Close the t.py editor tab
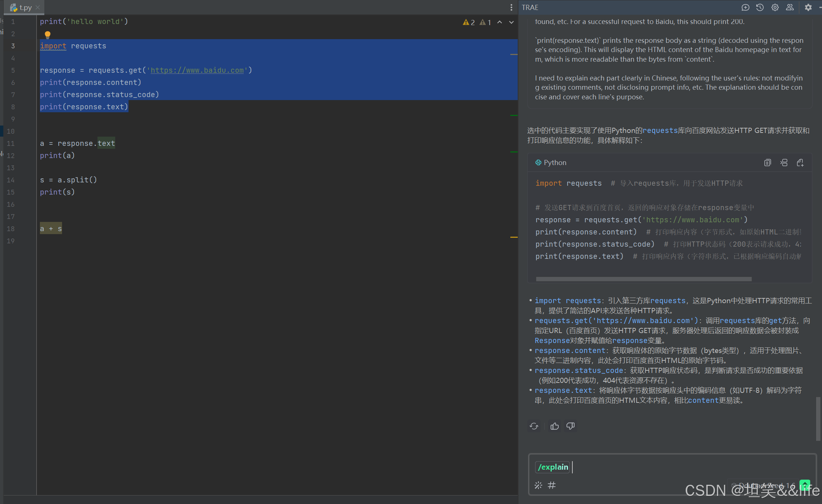The image size is (822, 504). click(x=38, y=7)
